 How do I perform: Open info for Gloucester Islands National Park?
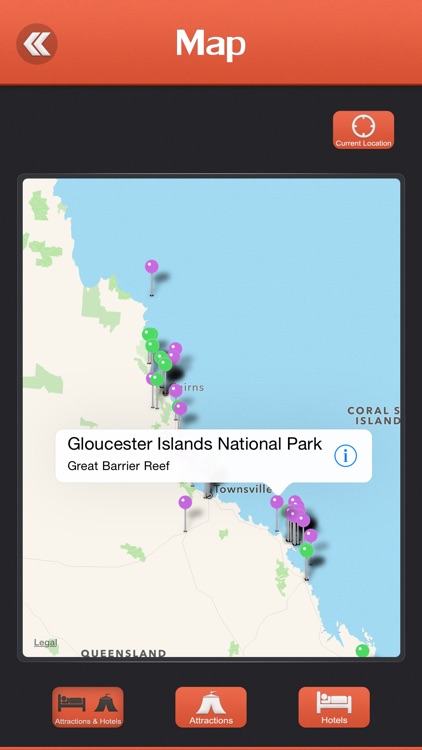click(x=345, y=456)
